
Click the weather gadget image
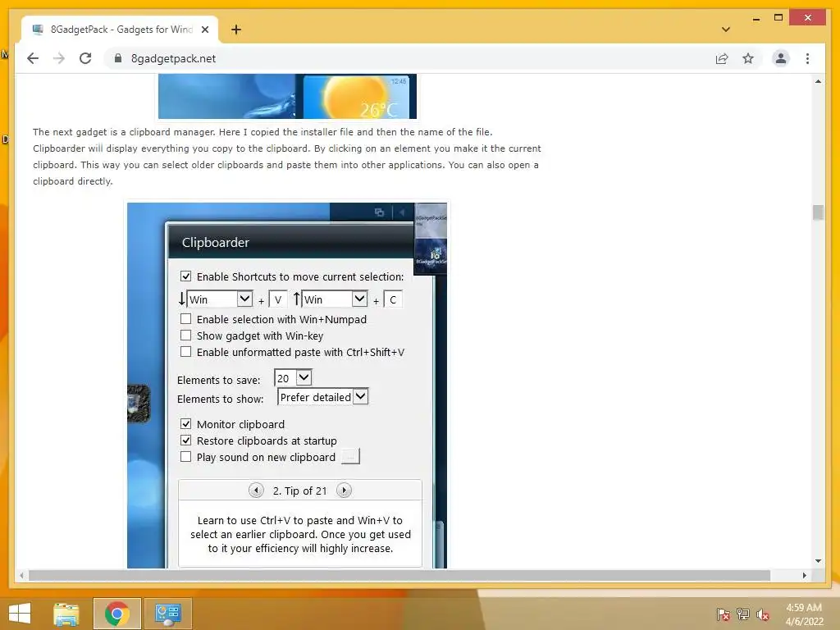pyautogui.click(x=356, y=97)
